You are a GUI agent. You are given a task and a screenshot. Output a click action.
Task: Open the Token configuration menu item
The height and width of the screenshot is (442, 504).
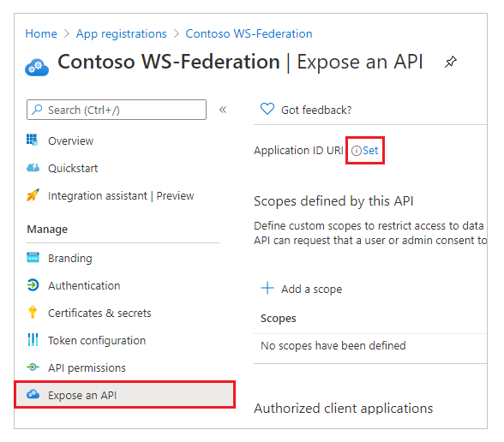(97, 341)
